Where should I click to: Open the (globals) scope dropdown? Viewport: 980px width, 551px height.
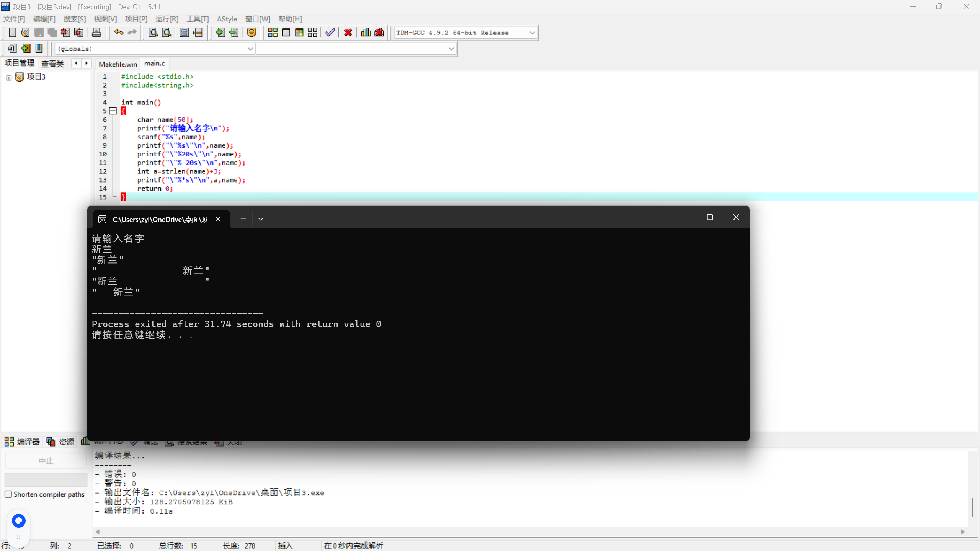[250, 49]
